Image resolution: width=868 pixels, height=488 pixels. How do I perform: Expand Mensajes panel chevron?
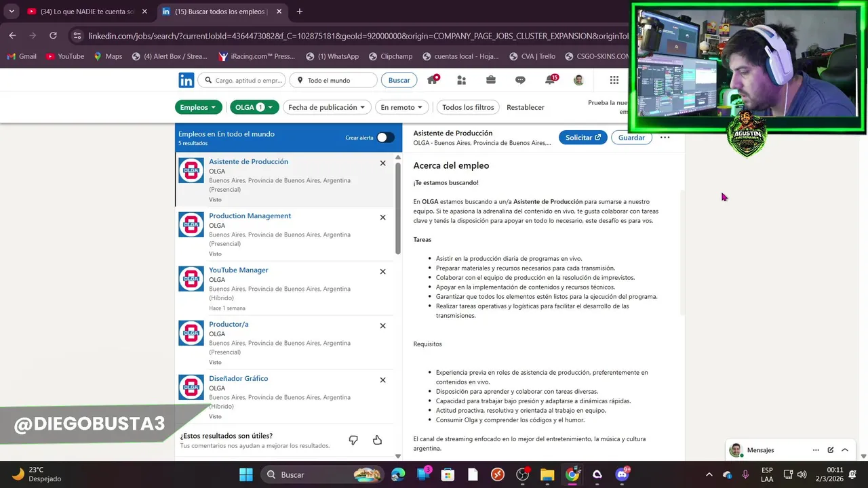click(845, 450)
